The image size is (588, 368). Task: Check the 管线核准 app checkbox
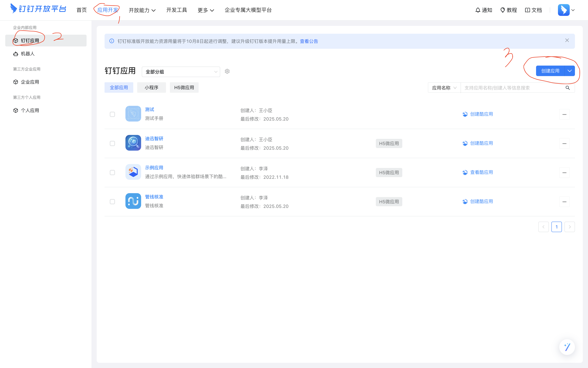(112, 202)
